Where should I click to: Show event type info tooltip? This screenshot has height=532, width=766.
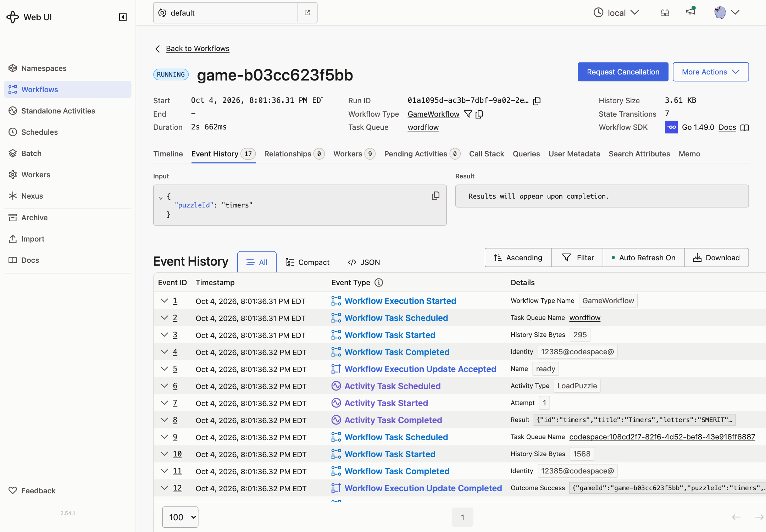(x=379, y=282)
